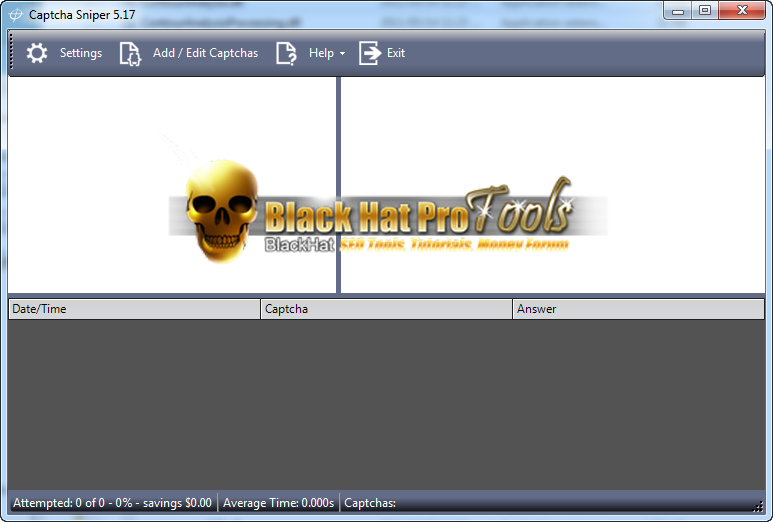Minimize the Captcha Sniper window
The image size is (773, 522).
[678, 10]
